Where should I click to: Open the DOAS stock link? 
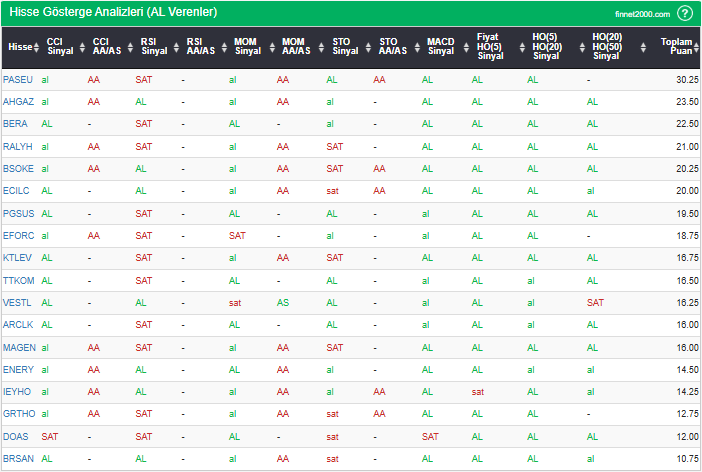[x=15, y=437]
